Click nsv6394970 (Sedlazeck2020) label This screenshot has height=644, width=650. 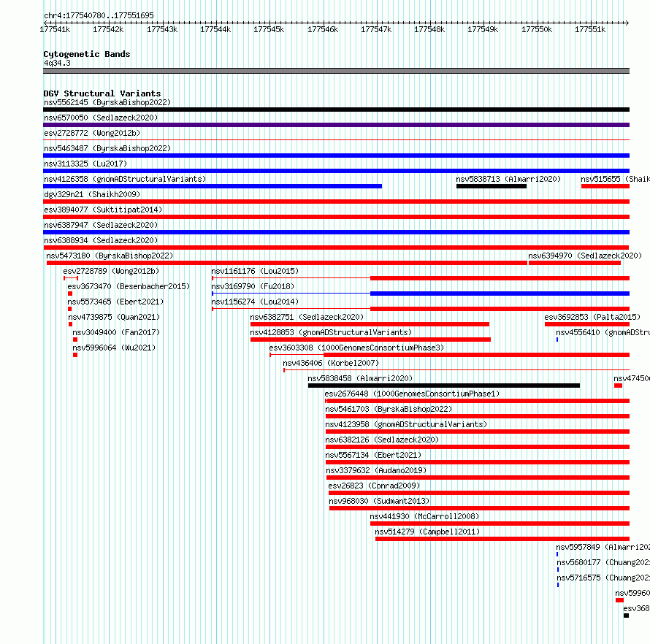(585, 256)
